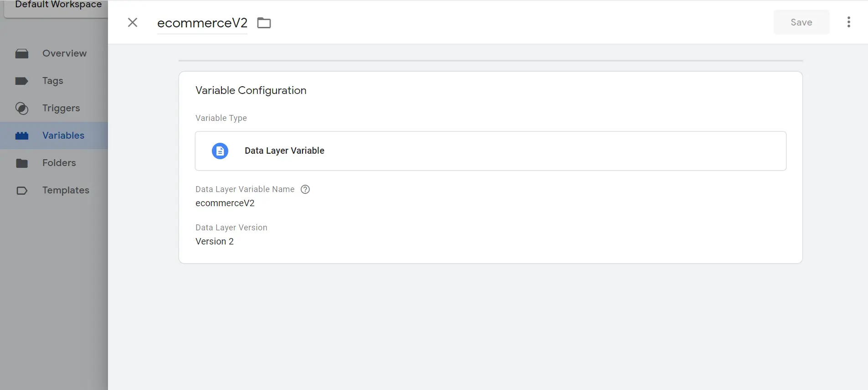Click the Tags text label in the navigation
Viewport: 868px width, 390px height.
(x=53, y=81)
